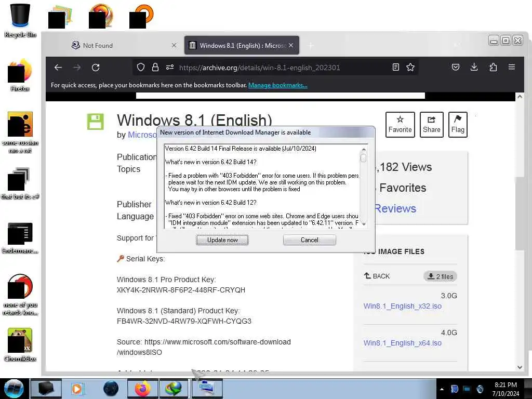Viewport: 532px width, 399px height.
Task: Click page scrollbar down arrow in Firefox
Action: (520, 367)
